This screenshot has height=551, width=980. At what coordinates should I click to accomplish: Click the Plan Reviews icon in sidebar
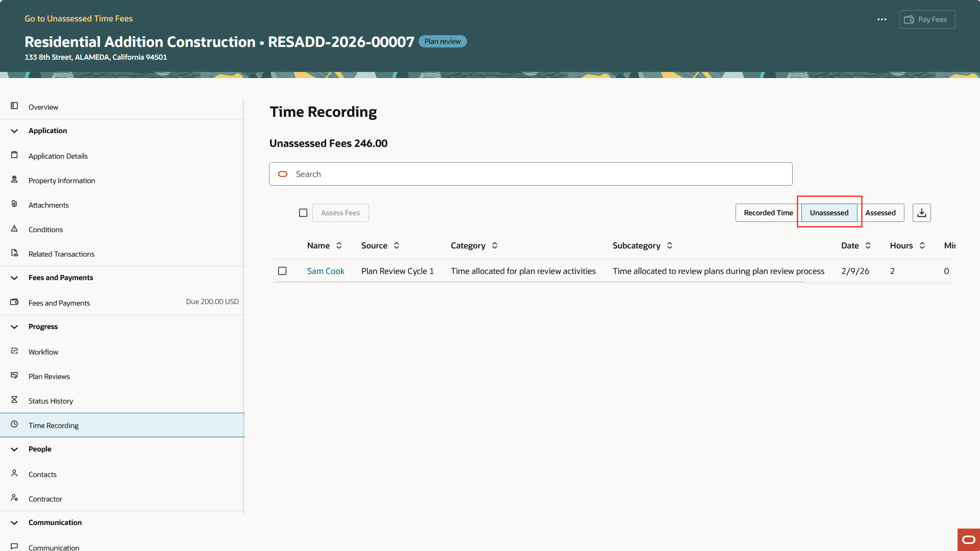coord(14,375)
